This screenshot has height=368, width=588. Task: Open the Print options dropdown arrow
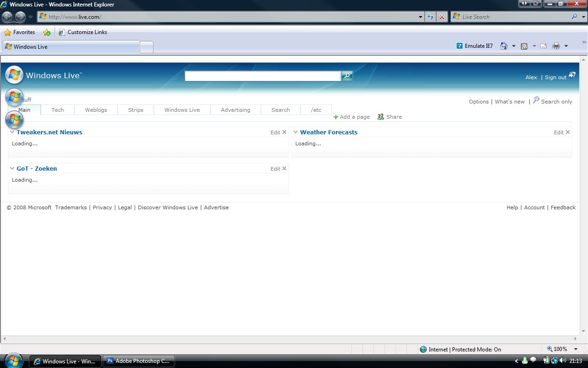pyautogui.click(x=566, y=46)
